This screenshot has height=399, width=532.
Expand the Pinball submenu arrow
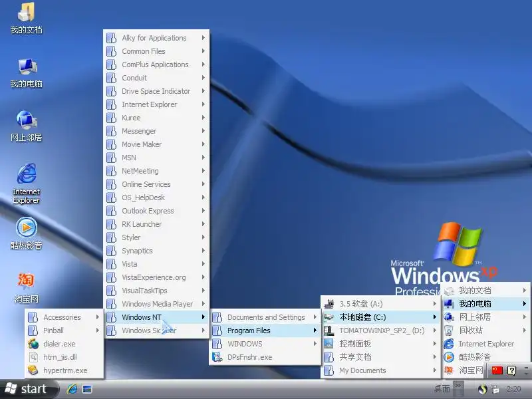tap(97, 330)
